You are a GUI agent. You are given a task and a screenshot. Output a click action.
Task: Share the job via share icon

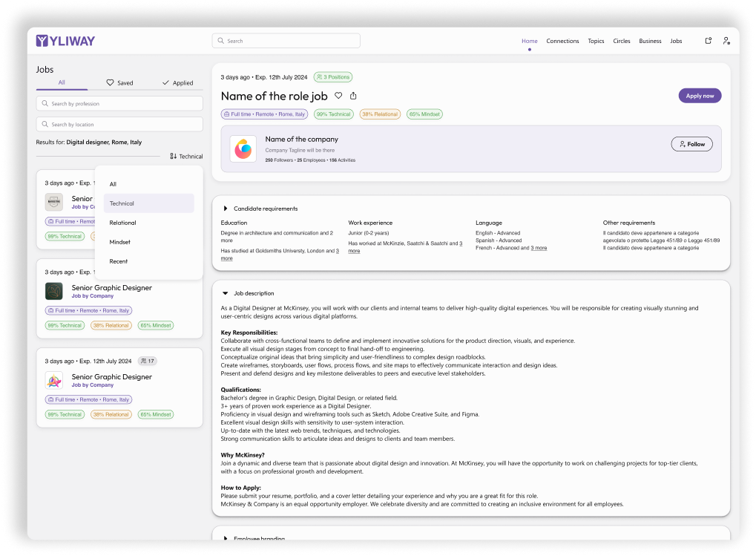pyautogui.click(x=353, y=96)
